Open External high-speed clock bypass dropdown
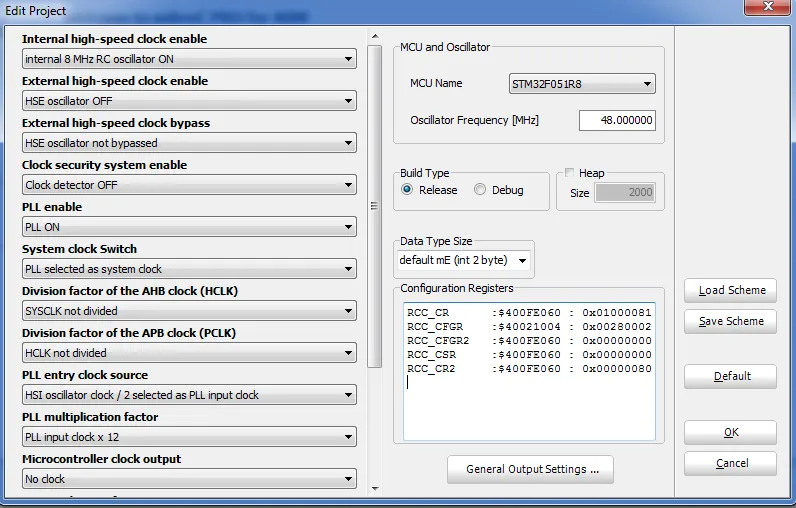 [x=189, y=143]
